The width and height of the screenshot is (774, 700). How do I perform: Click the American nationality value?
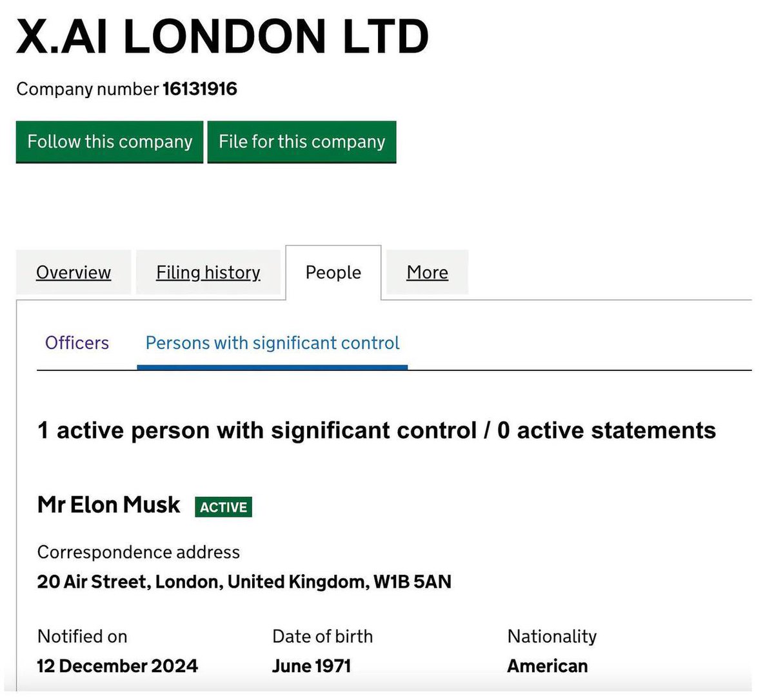pos(548,666)
